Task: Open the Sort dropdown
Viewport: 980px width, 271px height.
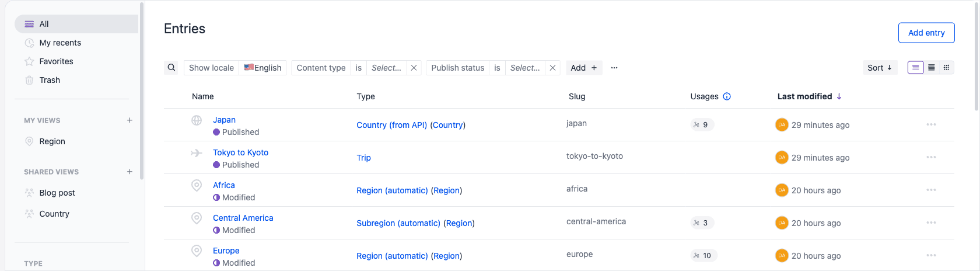Action: 880,68
